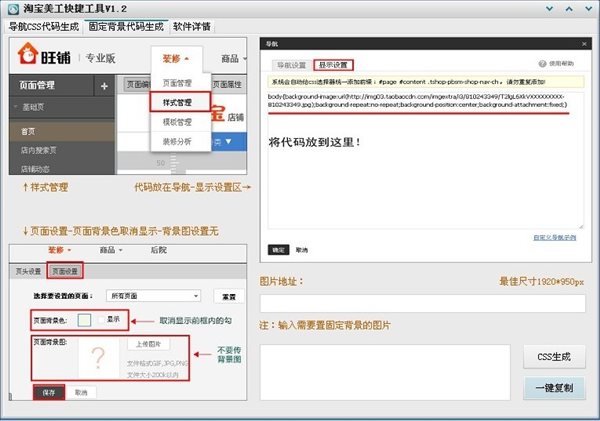Choose 页面管理 in the 装修 dropdown list
The width and height of the screenshot is (600, 421).
point(177,83)
